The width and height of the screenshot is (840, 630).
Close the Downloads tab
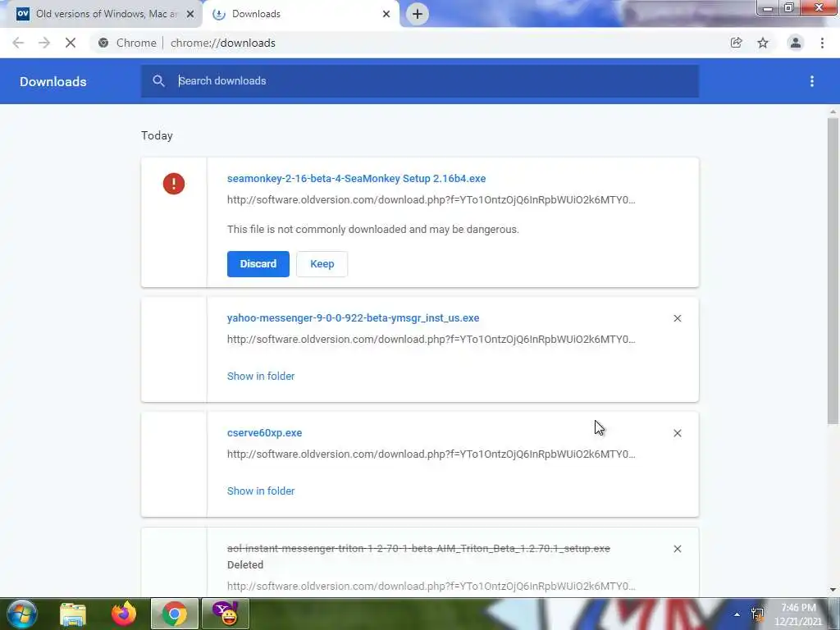[x=386, y=14]
